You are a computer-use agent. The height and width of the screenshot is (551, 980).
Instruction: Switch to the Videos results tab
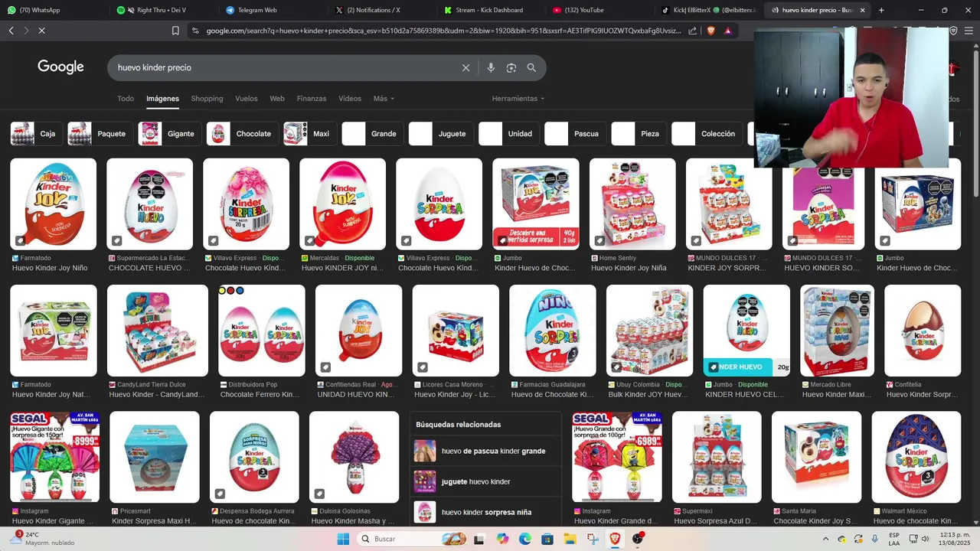[350, 99]
